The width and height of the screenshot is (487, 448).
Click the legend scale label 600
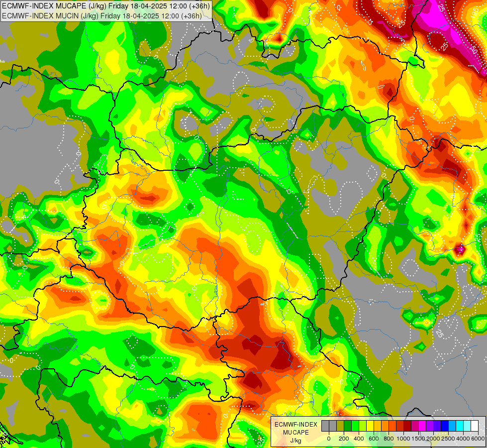pyautogui.click(x=374, y=439)
